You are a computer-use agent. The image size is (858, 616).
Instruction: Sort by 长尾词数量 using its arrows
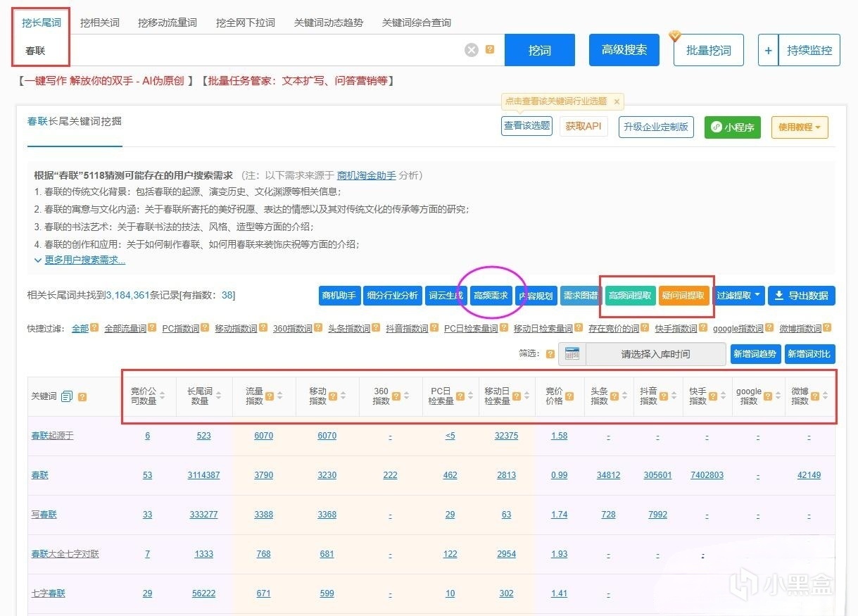pyautogui.click(x=219, y=396)
